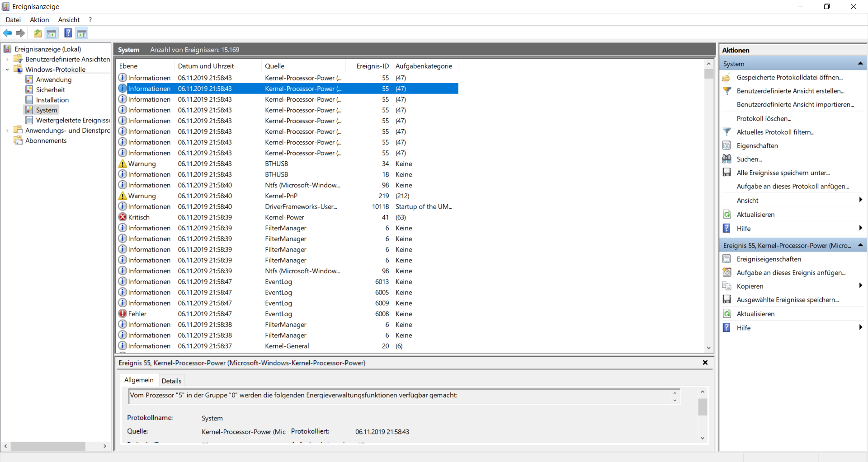Click the Back arrow toolbar icon
The height and width of the screenshot is (462, 868).
pyautogui.click(x=7, y=33)
